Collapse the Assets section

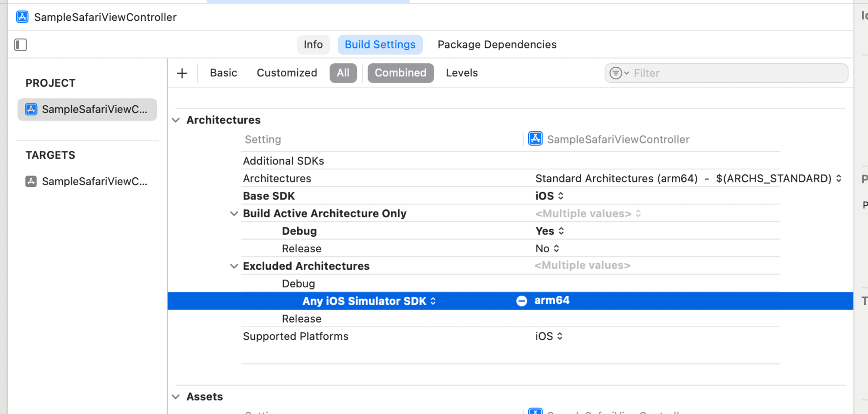(x=176, y=397)
